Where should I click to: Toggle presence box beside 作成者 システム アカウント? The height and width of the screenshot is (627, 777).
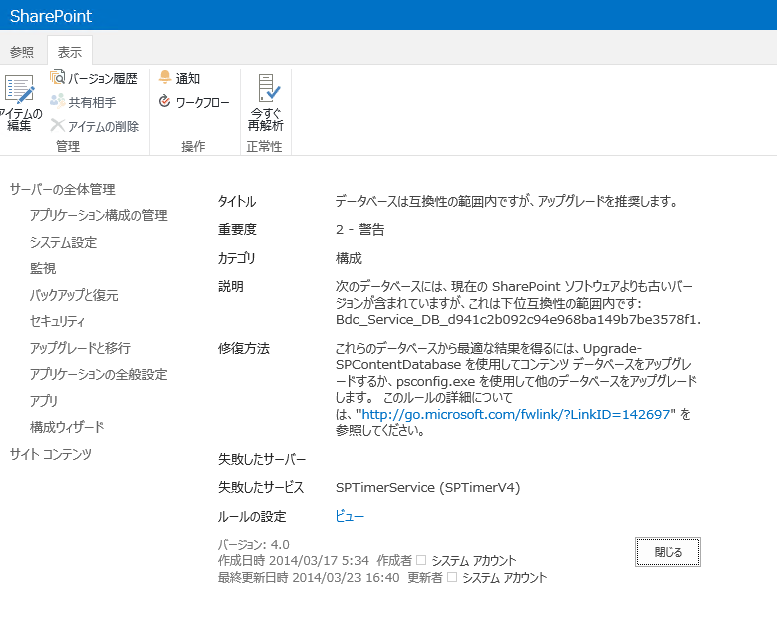tap(421, 560)
